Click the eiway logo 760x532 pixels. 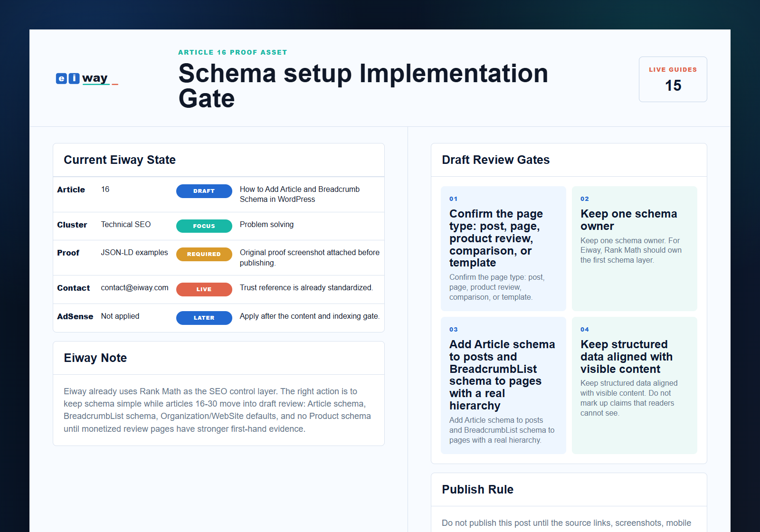[x=87, y=78]
